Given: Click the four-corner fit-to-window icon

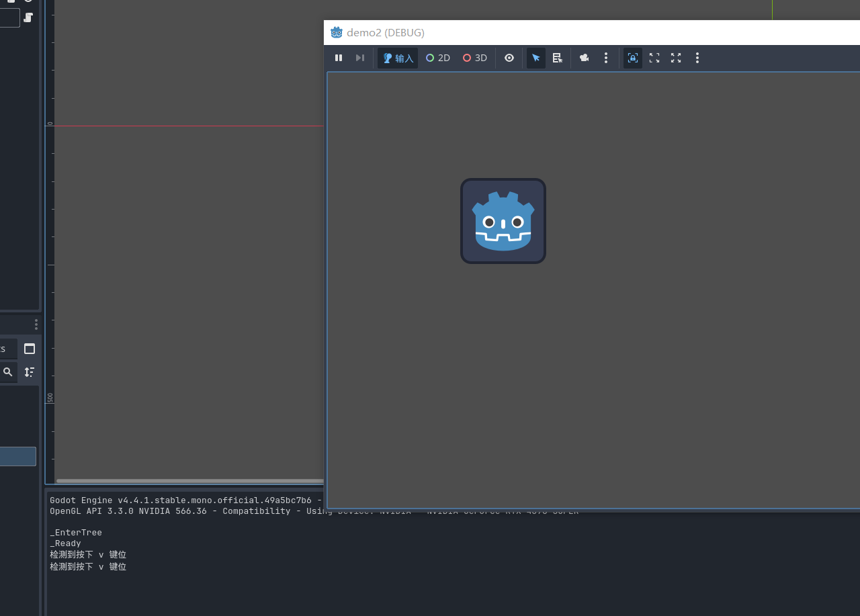Looking at the screenshot, I should click(x=654, y=58).
